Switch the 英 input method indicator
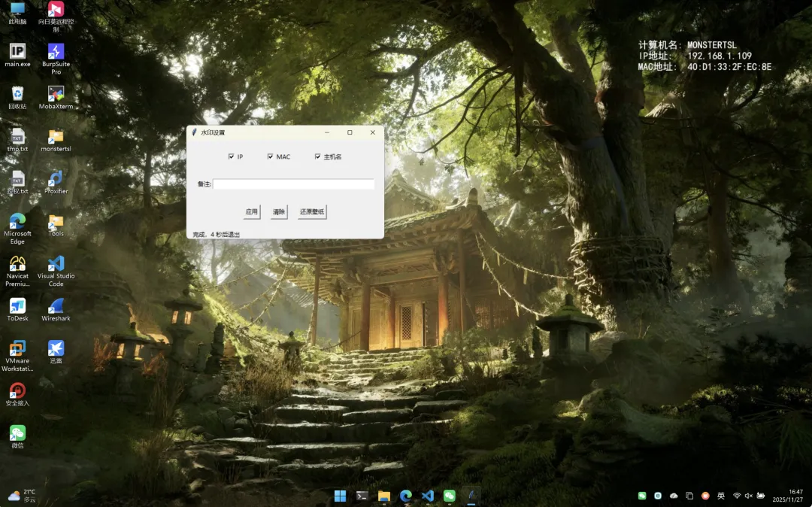The height and width of the screenshot is (507, 812). click(x=721, y=496)
